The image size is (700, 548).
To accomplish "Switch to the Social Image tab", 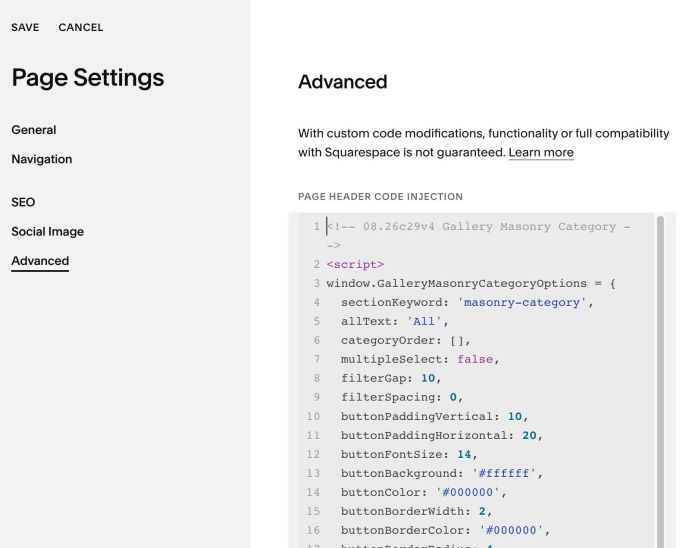I will click(x=48, y=232).
